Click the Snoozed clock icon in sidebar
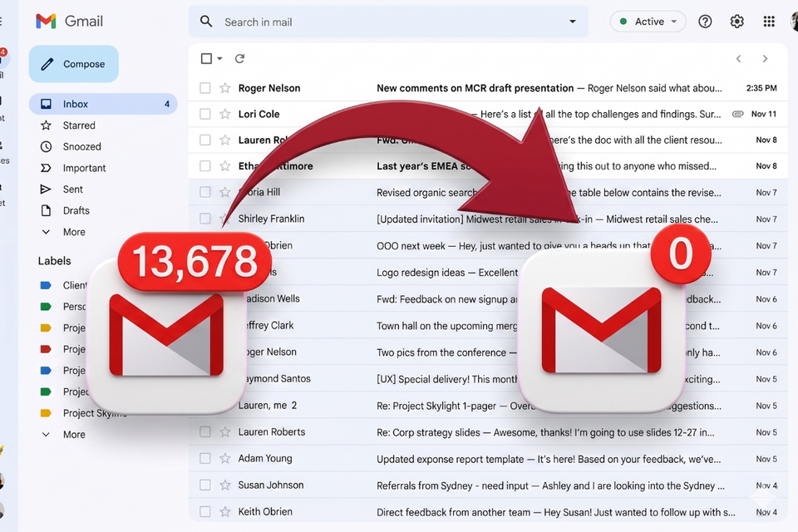This screenshot has width=798, height=532. pyautogui.click(x=46, y=146)
